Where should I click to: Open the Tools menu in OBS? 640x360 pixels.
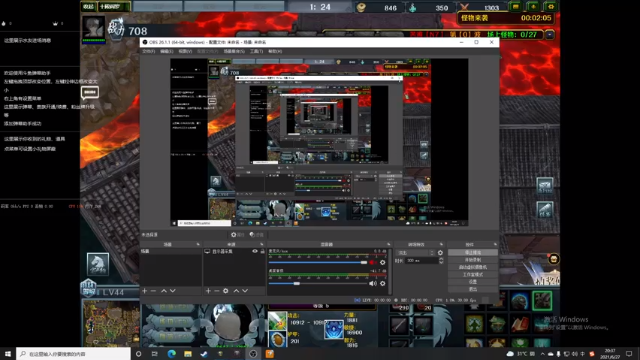(256, 51)
